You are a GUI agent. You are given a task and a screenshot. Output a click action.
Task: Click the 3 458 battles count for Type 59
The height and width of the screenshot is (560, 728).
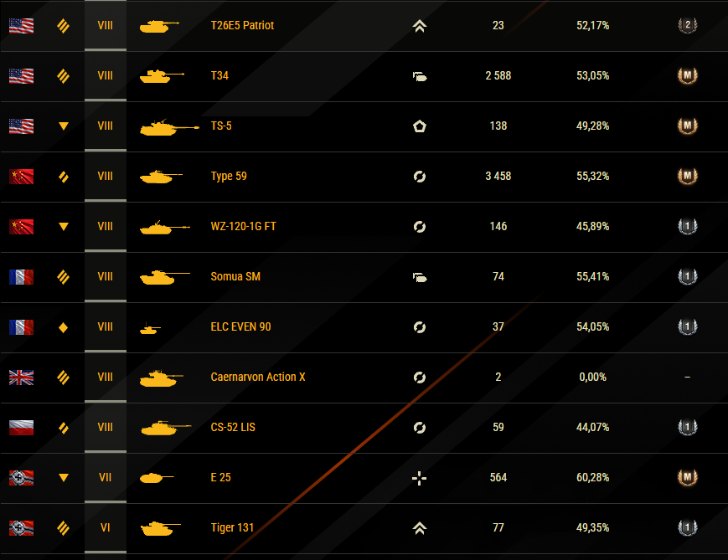coord(498,177)
